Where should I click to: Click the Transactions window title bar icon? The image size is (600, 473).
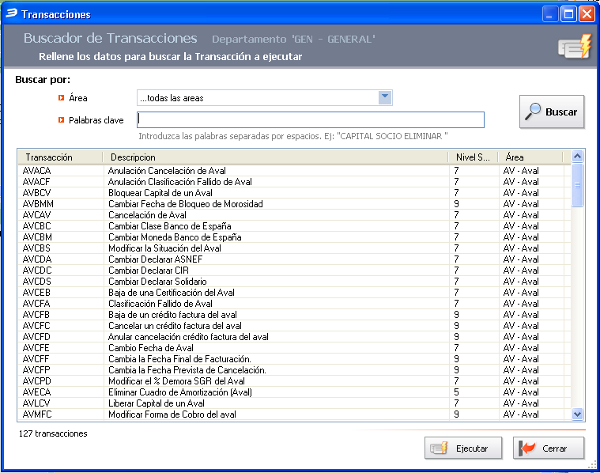click(11, 15)
